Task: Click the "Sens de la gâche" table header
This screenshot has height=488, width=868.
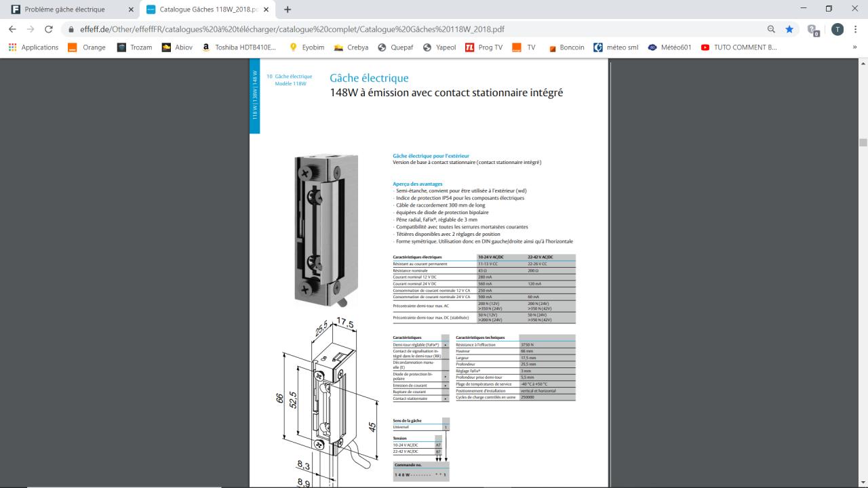Action: (x=407, y=421)
